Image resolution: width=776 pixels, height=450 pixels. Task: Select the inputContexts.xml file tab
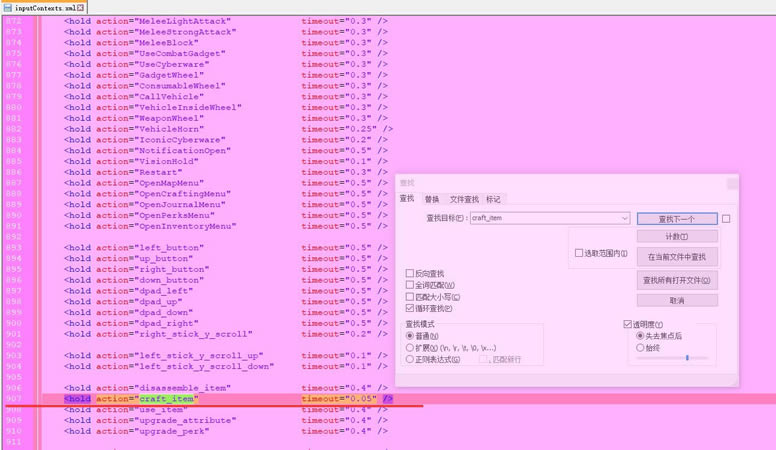[44, 7]
